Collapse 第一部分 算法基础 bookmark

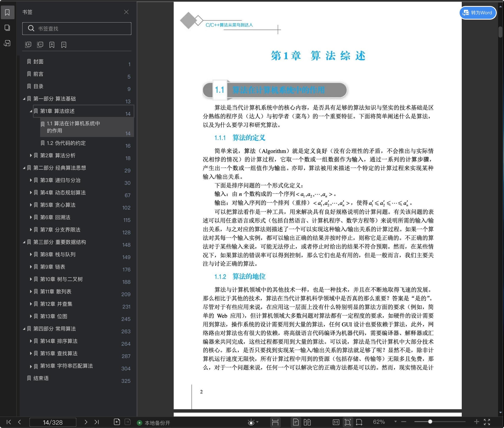(24, 99)
